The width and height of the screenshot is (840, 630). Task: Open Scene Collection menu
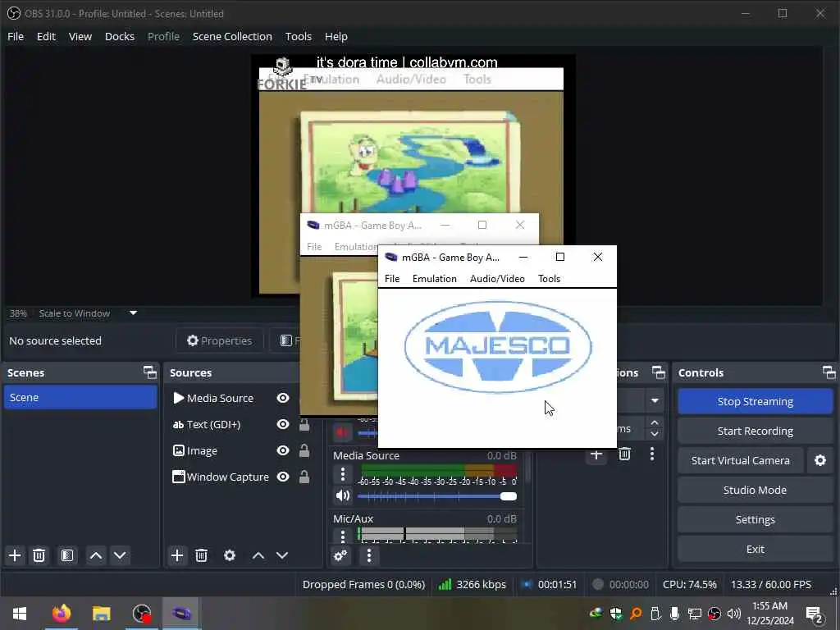click(x=232, y=36)
